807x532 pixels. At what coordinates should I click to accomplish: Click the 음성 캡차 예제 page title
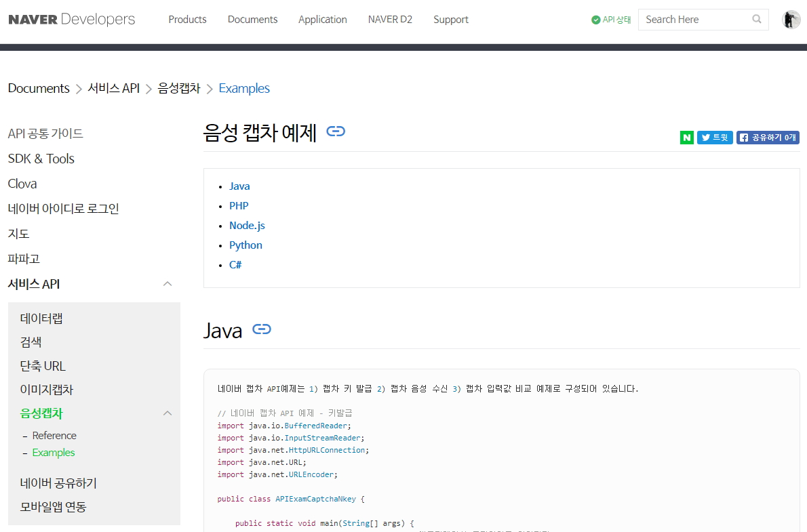(x=260, y=133)
